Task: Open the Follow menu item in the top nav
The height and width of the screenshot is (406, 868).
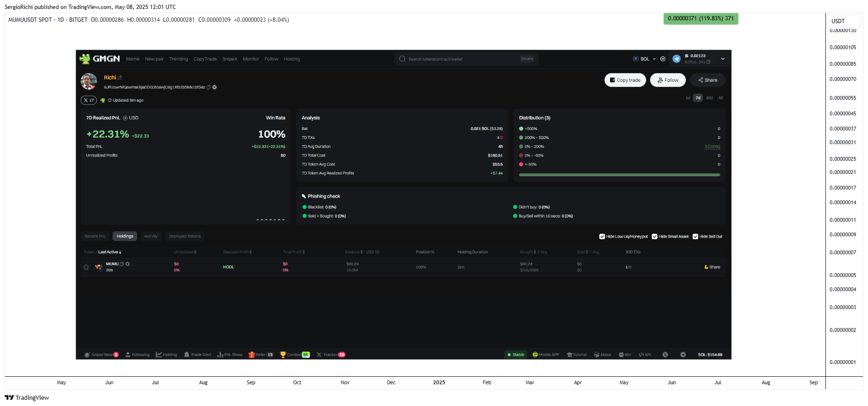Action: (272, 59)
